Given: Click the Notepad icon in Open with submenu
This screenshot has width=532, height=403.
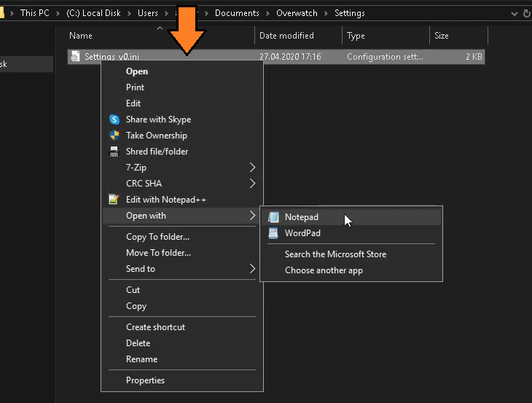Looking at the screenshot, I should coord(273,217).
